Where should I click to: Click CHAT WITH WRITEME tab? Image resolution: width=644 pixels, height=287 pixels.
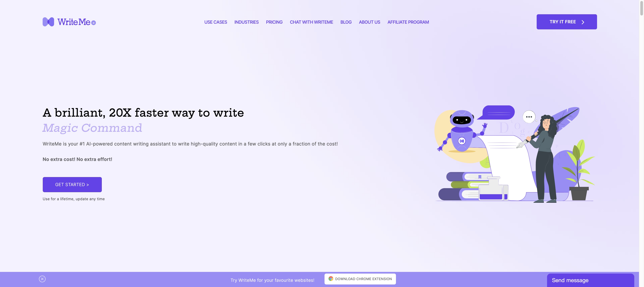pyautogui.click(x=311, y=21)
